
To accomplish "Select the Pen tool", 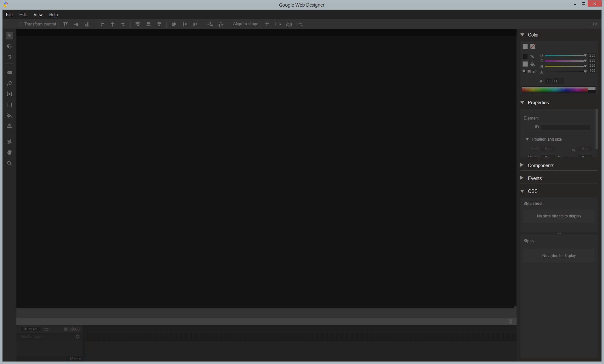I will point(9,83).
